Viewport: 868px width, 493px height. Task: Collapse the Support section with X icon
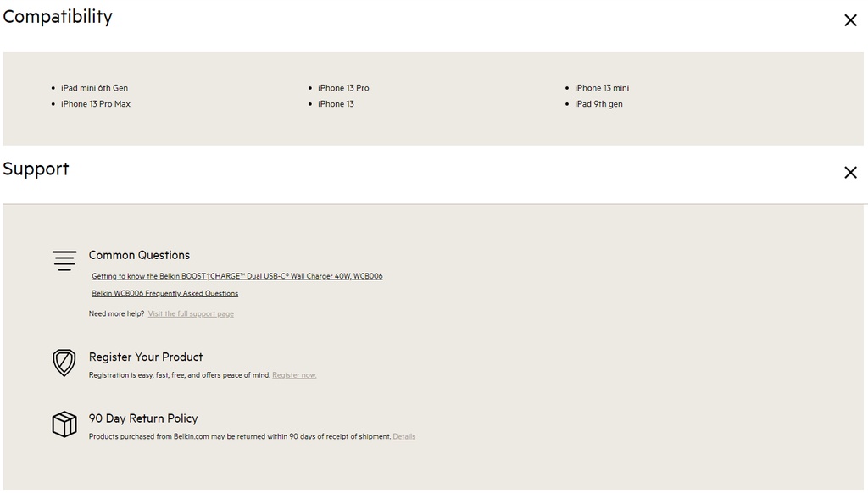click(x=850, y=173)
